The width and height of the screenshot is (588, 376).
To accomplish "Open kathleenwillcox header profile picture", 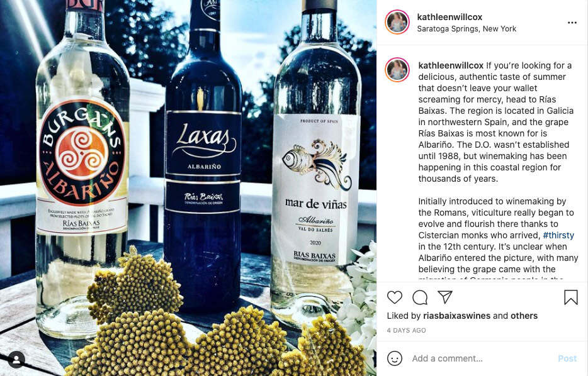I will point(397,22).
